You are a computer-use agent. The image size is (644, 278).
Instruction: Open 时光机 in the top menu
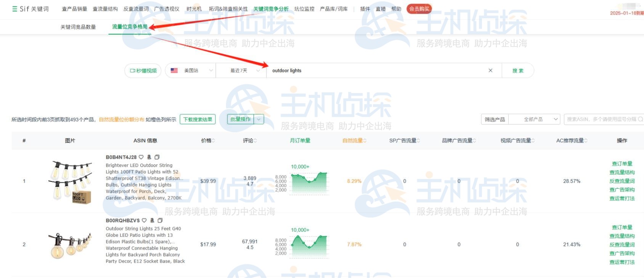(x=194, y=9)
